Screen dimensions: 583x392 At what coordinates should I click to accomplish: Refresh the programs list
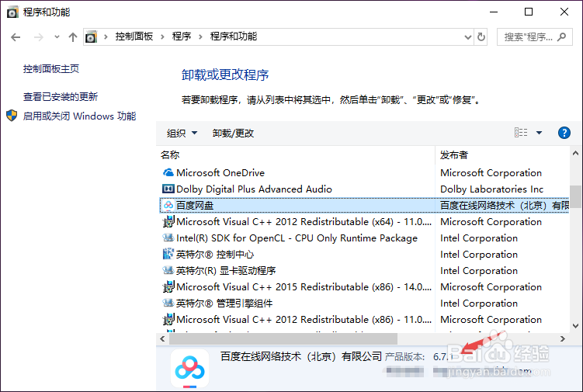coord(481,36)
